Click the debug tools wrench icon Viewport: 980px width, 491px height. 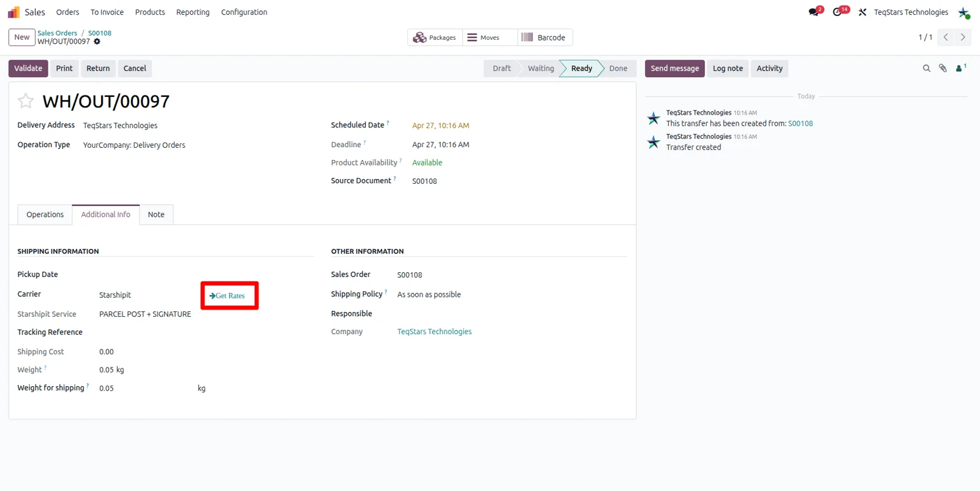[862, 12]
